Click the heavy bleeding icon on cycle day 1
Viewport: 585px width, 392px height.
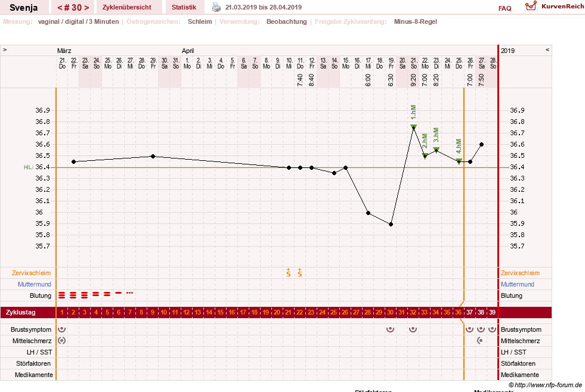pyautogui.click(x=62, y=295)
